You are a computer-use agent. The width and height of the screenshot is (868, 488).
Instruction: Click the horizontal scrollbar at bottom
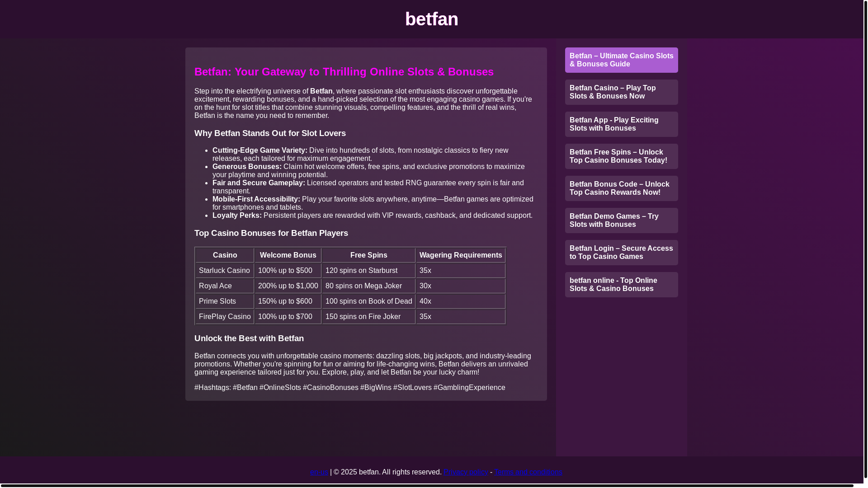[427, 486]
